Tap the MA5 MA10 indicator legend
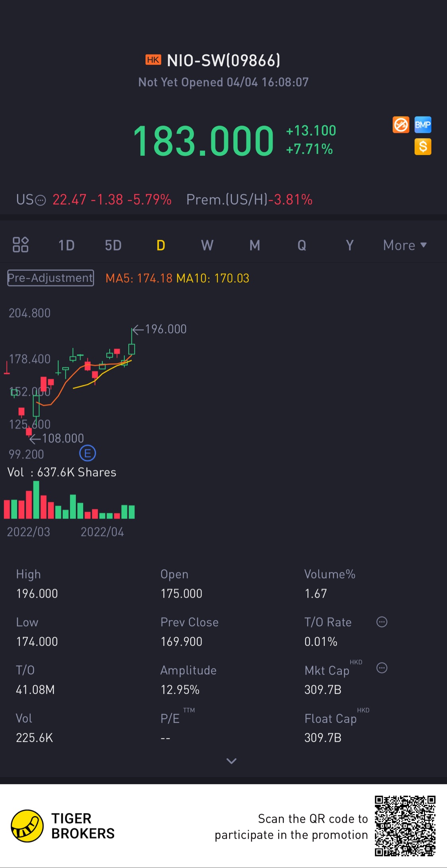447x868 pixels. [177, 278]
